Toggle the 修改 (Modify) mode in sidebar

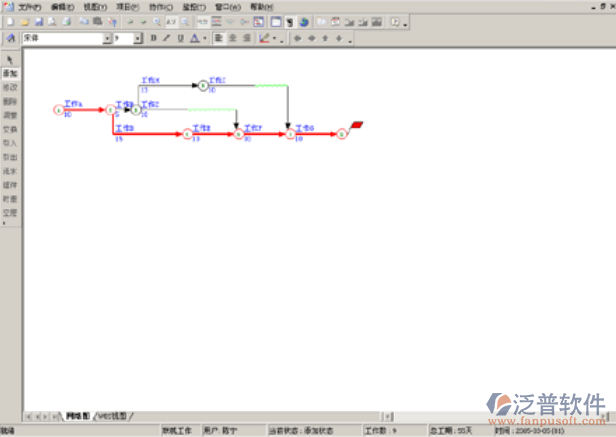pyautogui.click(x=10, y=88)
